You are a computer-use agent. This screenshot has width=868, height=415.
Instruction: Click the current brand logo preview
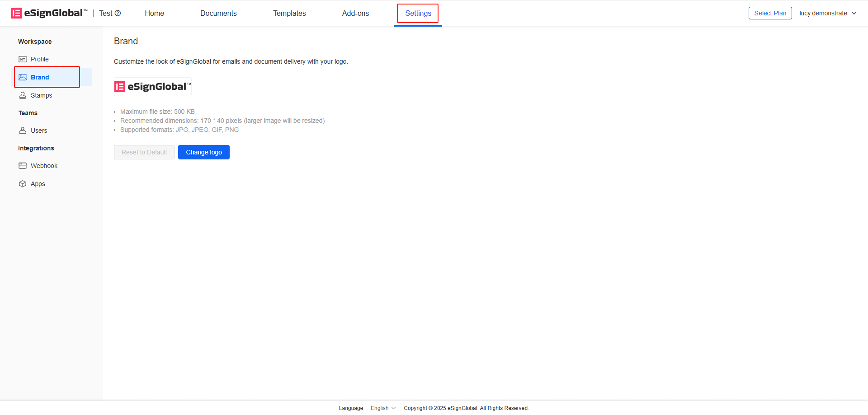coord(153,87)
